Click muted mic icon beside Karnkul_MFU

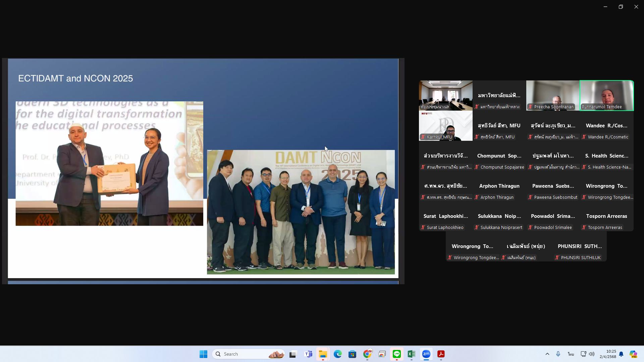(423, 137)
